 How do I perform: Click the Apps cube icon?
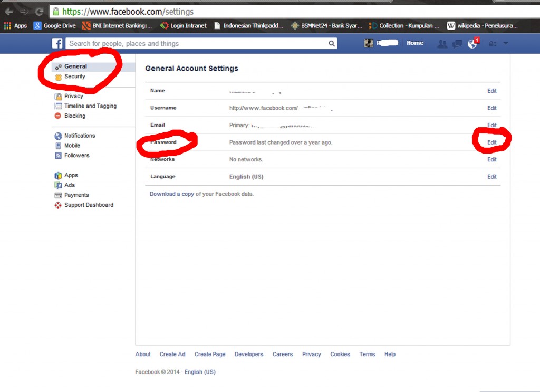[x=58, y=176]
